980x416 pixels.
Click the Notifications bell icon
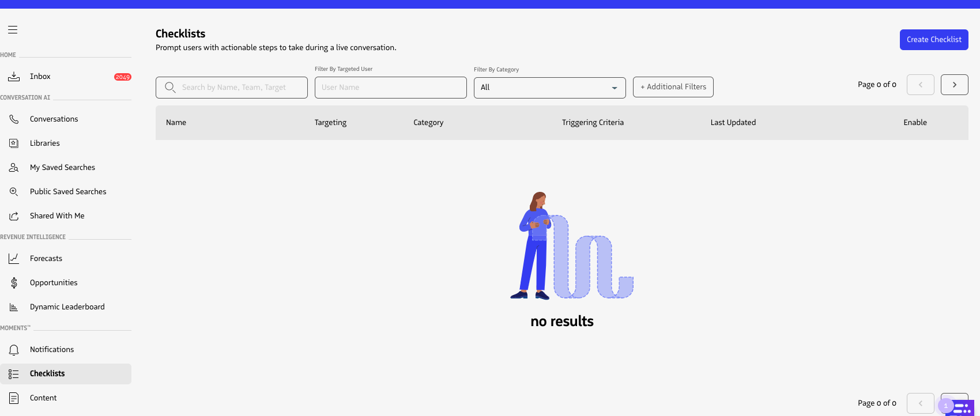click(14, 350)
